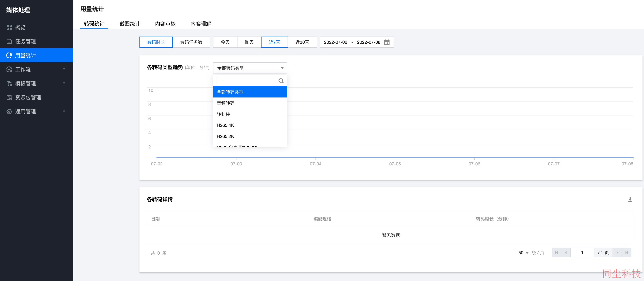Open 任务管理 in the sidebar
Screen dimensions: 644x281
point(36,41)
